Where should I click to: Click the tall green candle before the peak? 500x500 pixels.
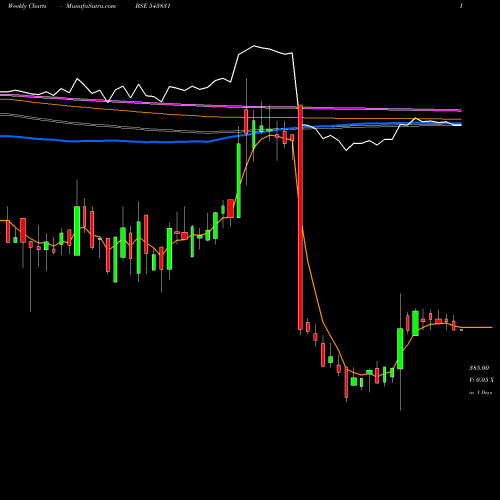pyautogui.click(x=239, y=180)
